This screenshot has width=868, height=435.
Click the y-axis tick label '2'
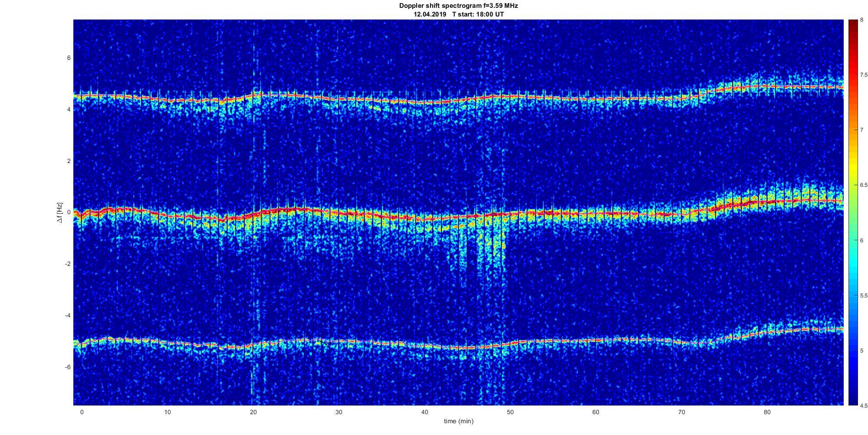[69, 161]
